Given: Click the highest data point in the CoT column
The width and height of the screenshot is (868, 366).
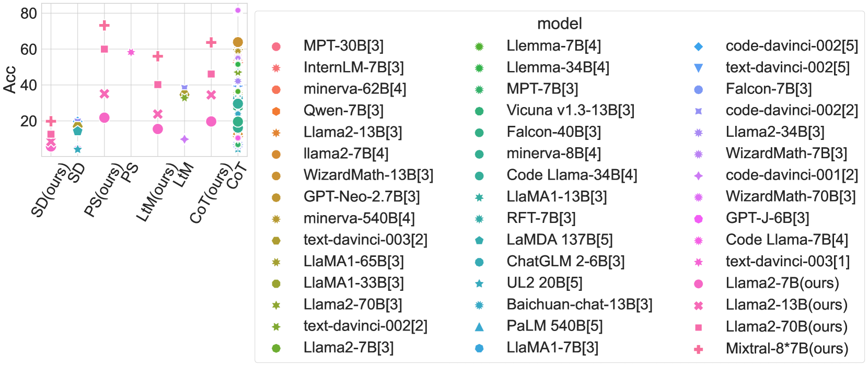Looking at the screenshot, I should (x=238, y=10).
